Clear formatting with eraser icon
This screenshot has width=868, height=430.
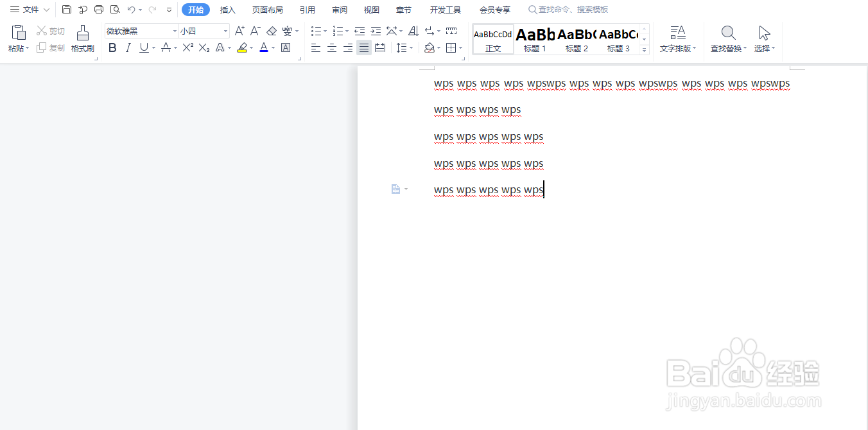click(272, 31)
